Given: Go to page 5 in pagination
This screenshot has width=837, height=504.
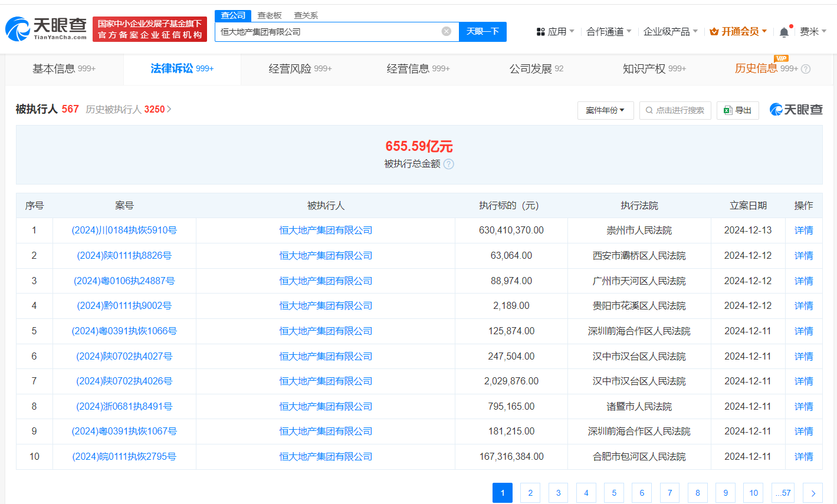Looking at the screenshot, I should pyautogui.click(x=613, y=493).
